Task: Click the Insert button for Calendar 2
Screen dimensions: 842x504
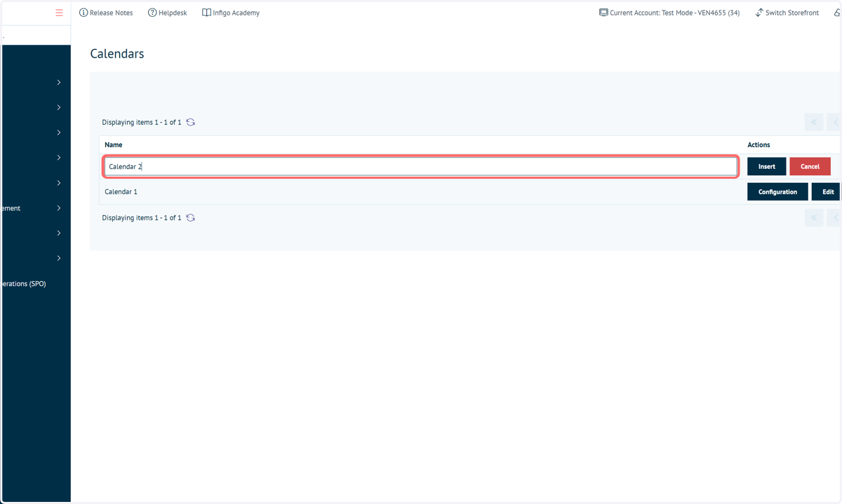Action: 767,167
